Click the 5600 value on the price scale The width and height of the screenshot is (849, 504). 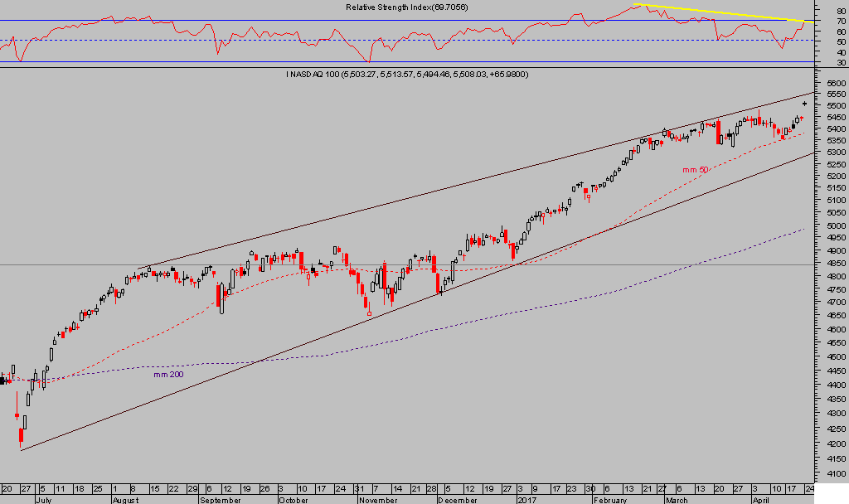831,84
